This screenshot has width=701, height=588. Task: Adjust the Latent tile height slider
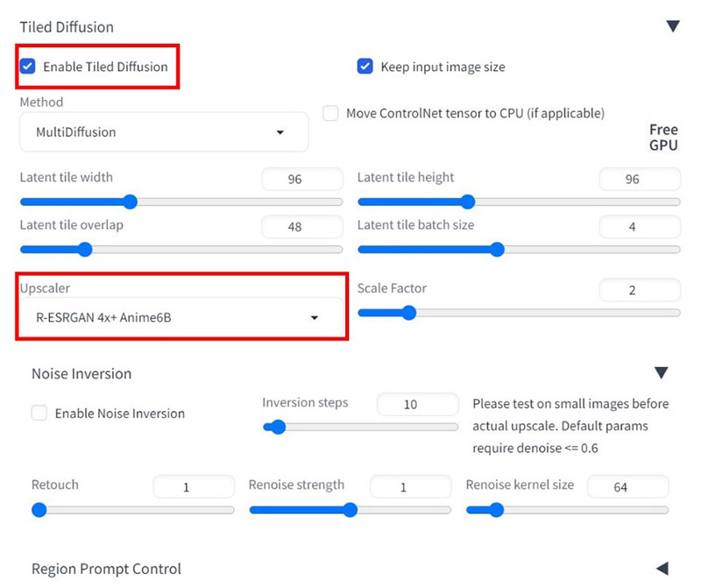[x=518, y=202]
